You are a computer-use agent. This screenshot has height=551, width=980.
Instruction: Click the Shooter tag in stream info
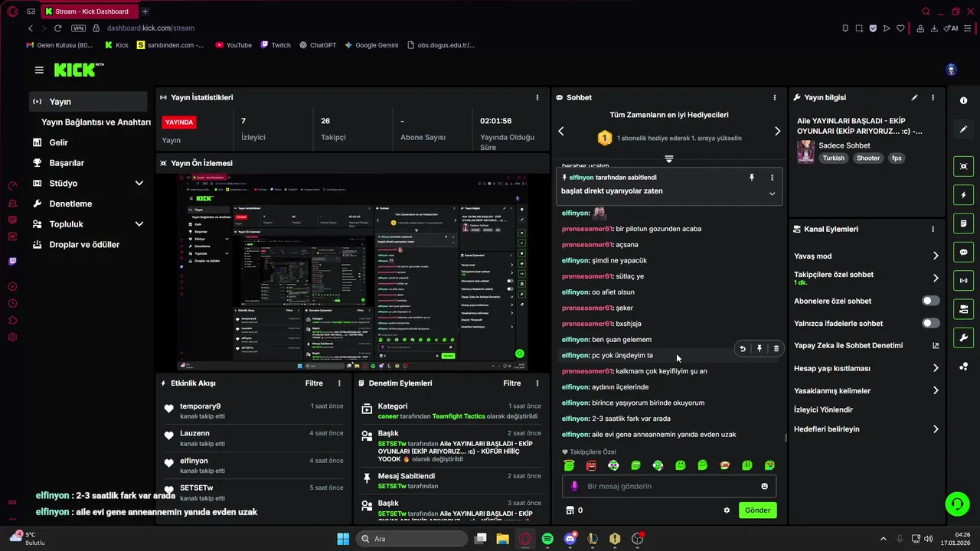(x=868, y=158)
